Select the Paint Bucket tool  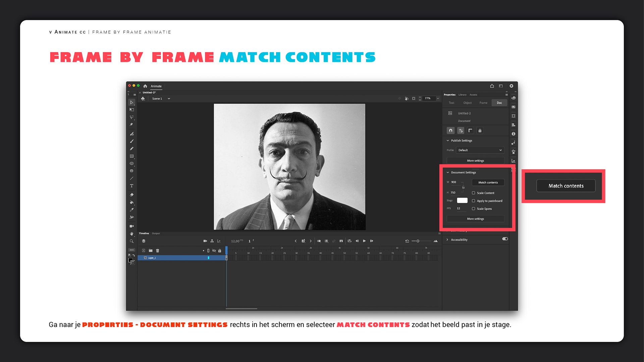pyautogui.click(x=131, y=202)
